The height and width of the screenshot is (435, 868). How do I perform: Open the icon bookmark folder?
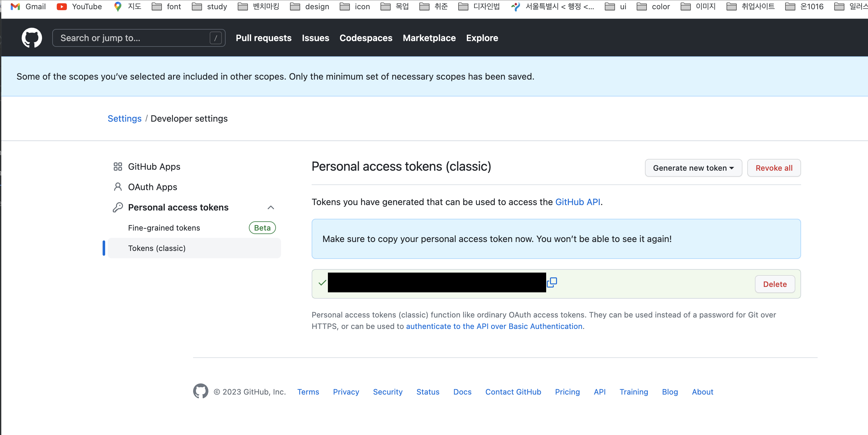[x=355, y=6]
